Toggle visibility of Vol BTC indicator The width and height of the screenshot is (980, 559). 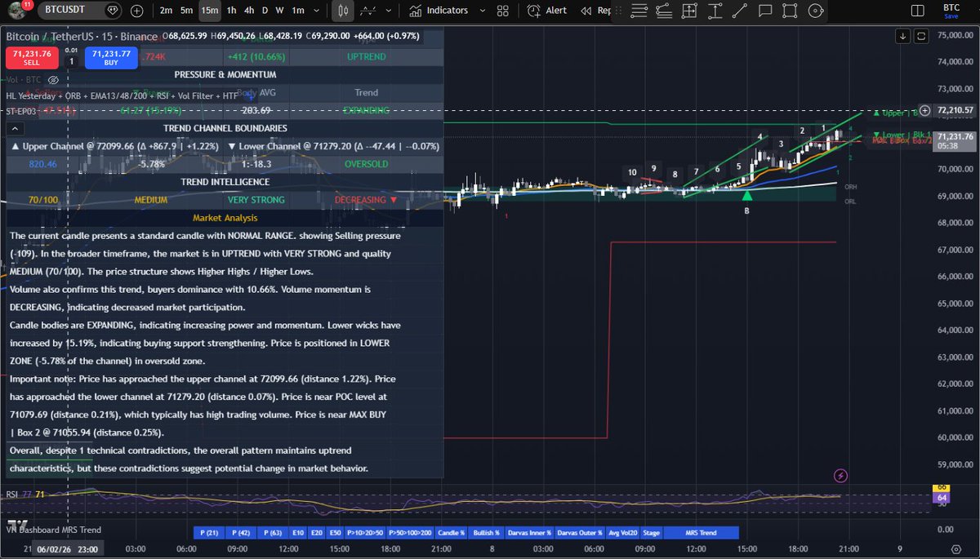(x=53, y=80)
